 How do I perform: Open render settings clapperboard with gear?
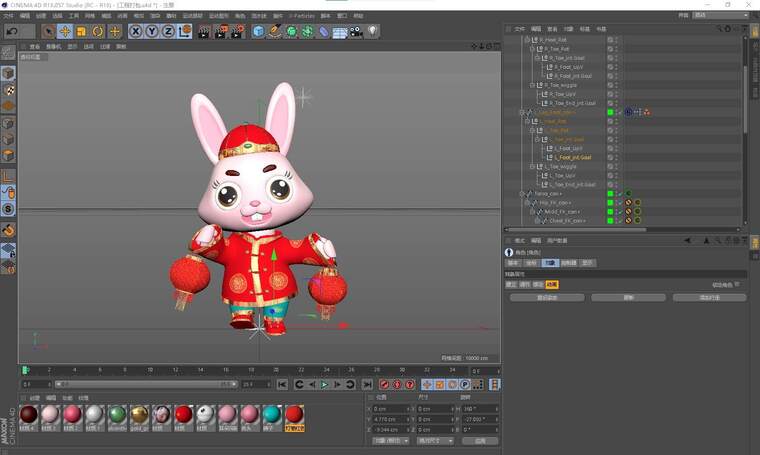[238, 31]
